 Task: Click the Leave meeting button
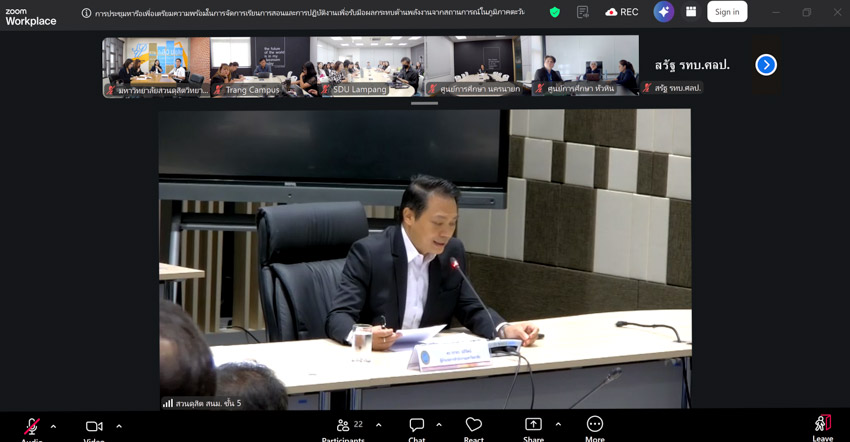click(822, 425)
